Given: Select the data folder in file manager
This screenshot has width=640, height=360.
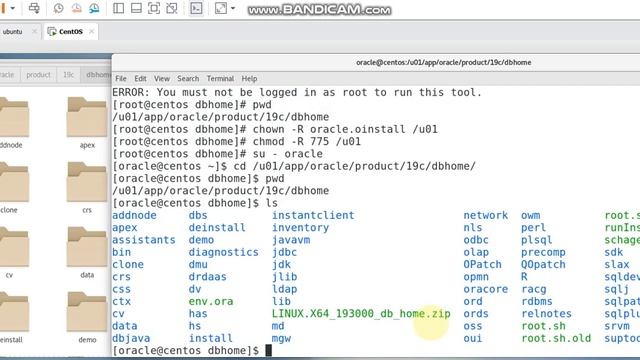Looking at the screenshot, I should (87, 252).
